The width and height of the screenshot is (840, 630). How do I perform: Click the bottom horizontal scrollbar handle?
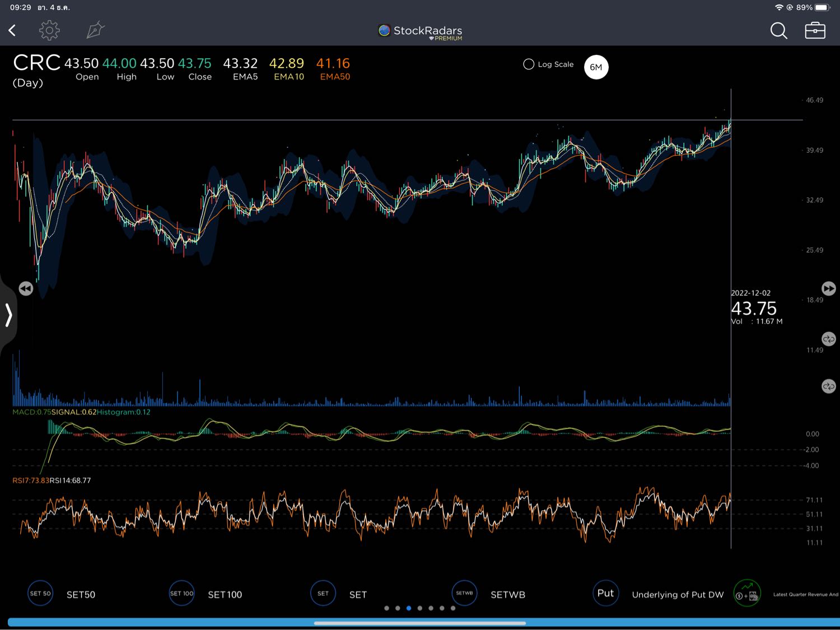pyautogui.click(x=420, y=623)
